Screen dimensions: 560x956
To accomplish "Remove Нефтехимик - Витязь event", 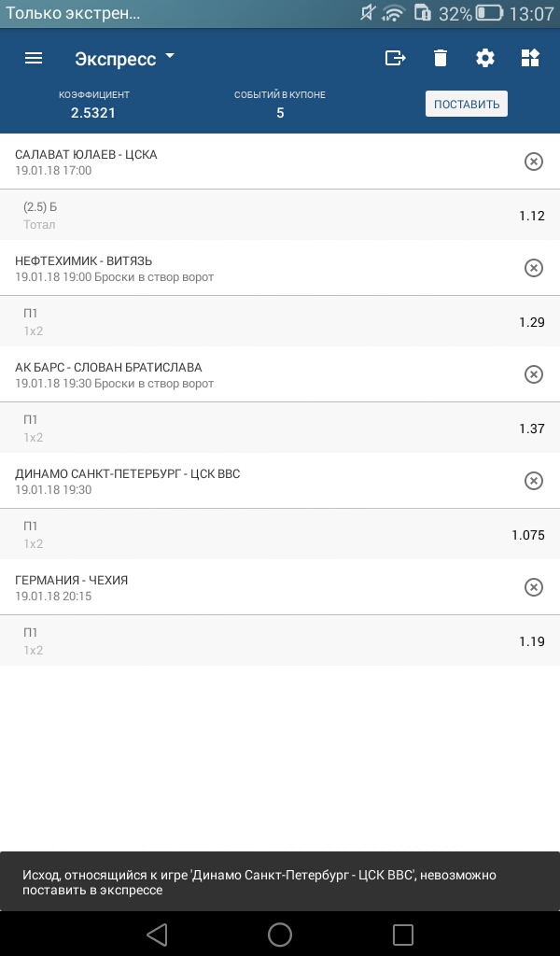I will pyautogui.click(x=533, y=268).
